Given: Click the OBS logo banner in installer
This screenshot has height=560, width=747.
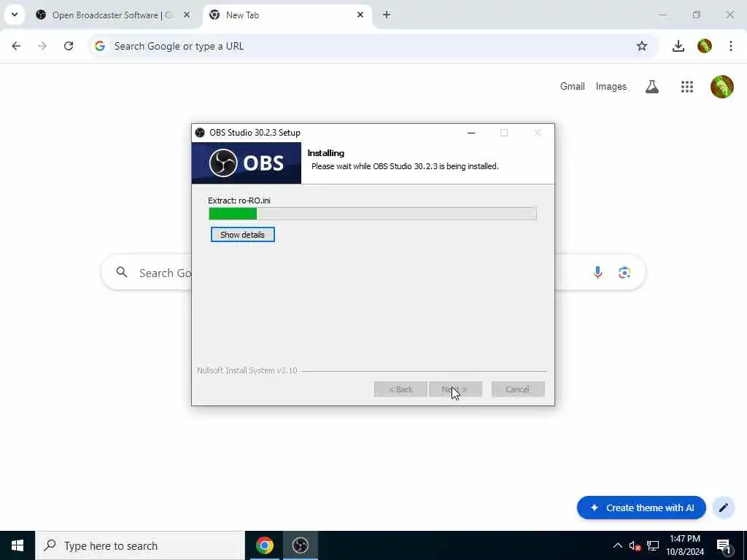Looking at the screenshot, I should (x=247, y=163).
